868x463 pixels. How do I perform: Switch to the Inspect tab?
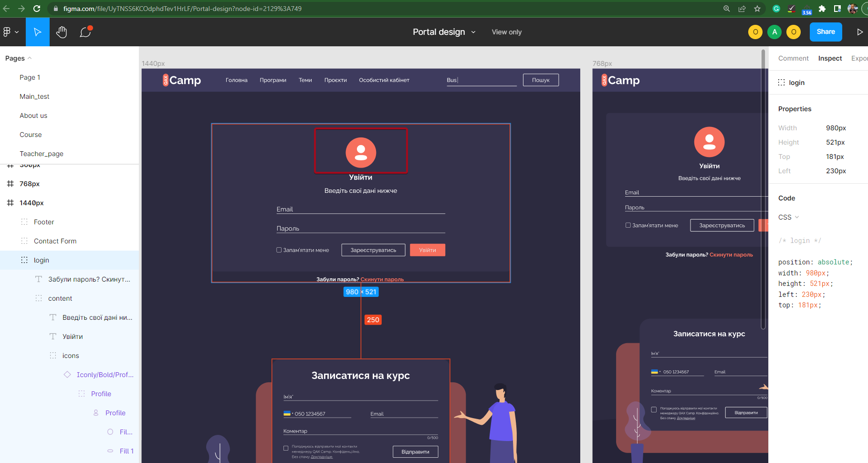pos(830,58)
